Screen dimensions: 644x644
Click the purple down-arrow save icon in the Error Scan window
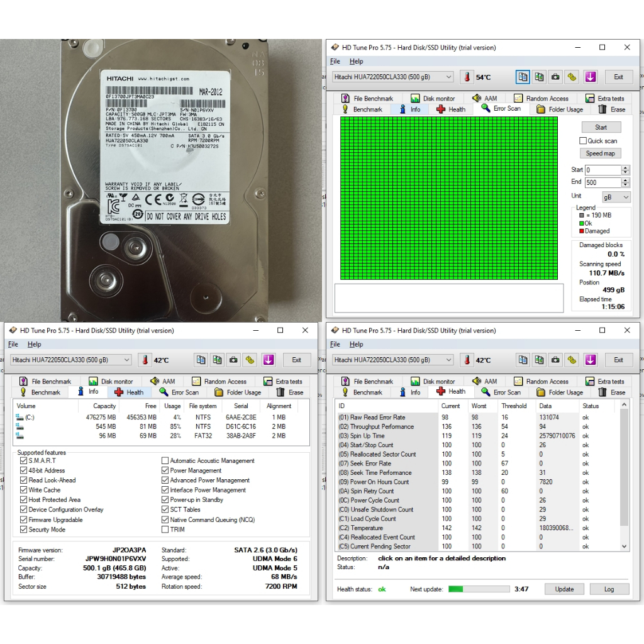[590, 77]
